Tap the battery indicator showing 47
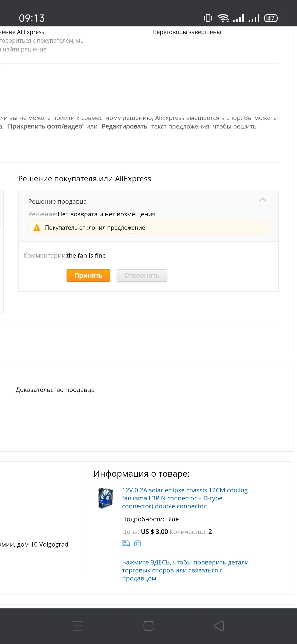The width and height of the screenshot is (297, 644). 271,18
